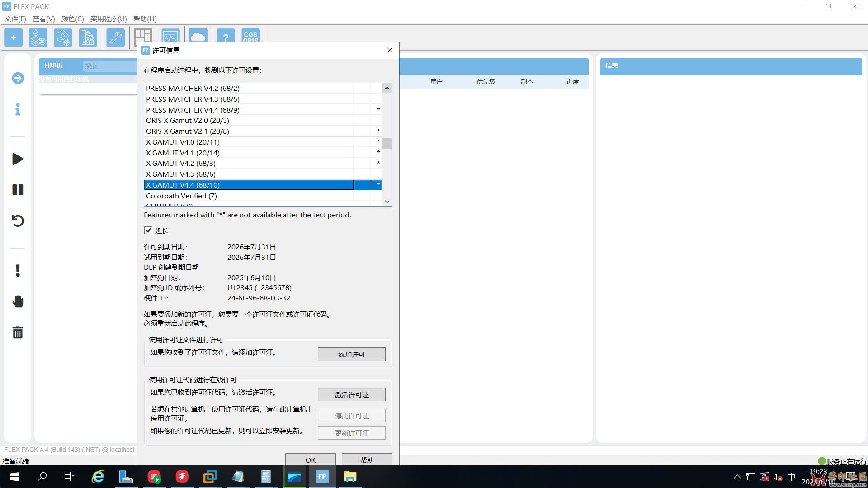Select PRESS MATCHER V4.4 (68/9) row
Image resolution: width=868 pixels, height=488 pixels.
point(263,110)
